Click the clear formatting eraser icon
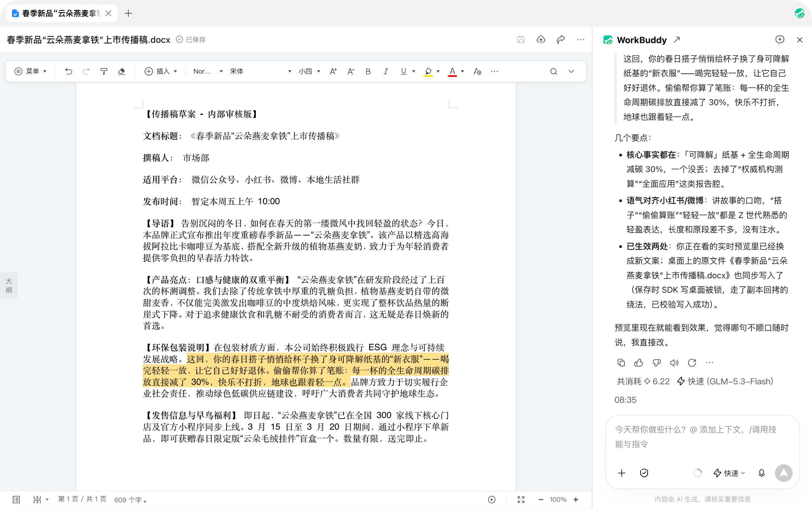This screenshot has height=509, width=812. 121,71
